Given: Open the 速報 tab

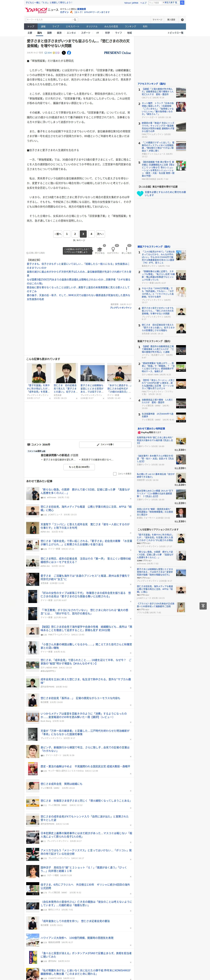Looking at the screenshot, I should point(43,27).
